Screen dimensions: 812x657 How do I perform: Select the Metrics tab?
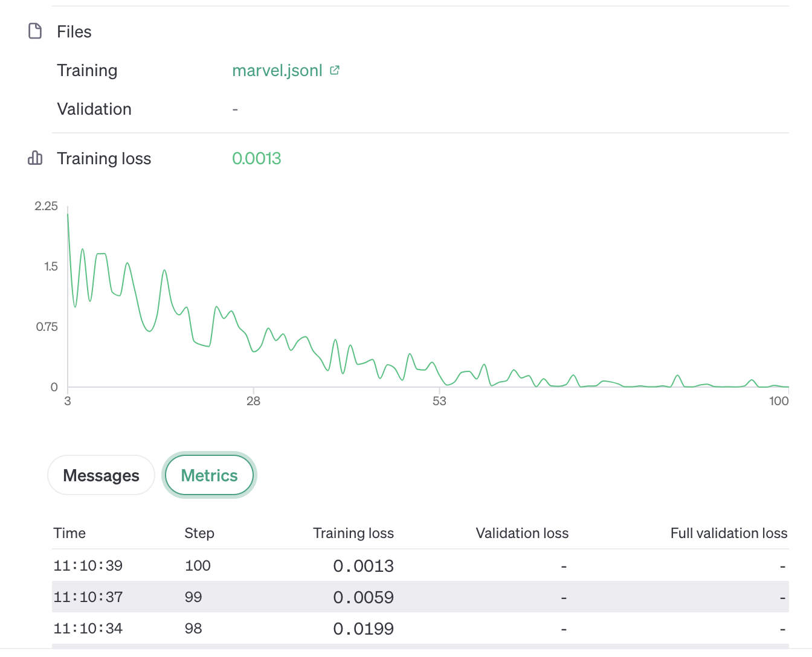click(x=209, y=475)
